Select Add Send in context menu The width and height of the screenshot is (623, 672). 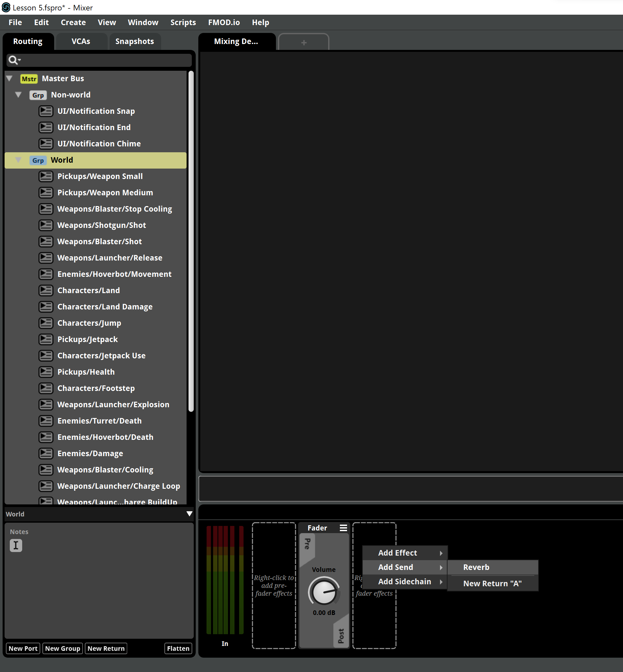(x=405, y=568)
